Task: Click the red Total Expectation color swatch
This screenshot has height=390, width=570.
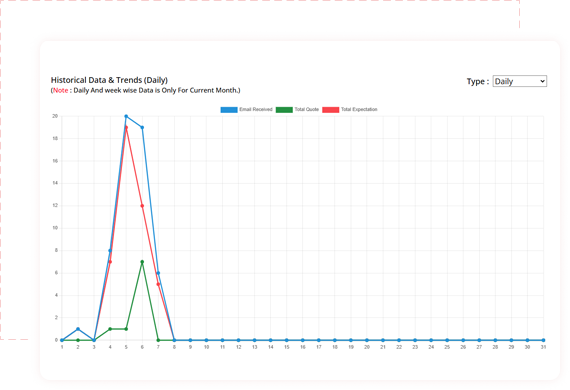Action: pyautogui.click(x=330, y=110)
